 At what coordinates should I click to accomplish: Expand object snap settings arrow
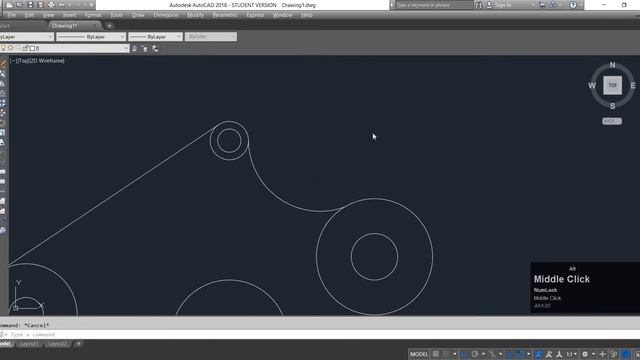click(x=529, y=354)
